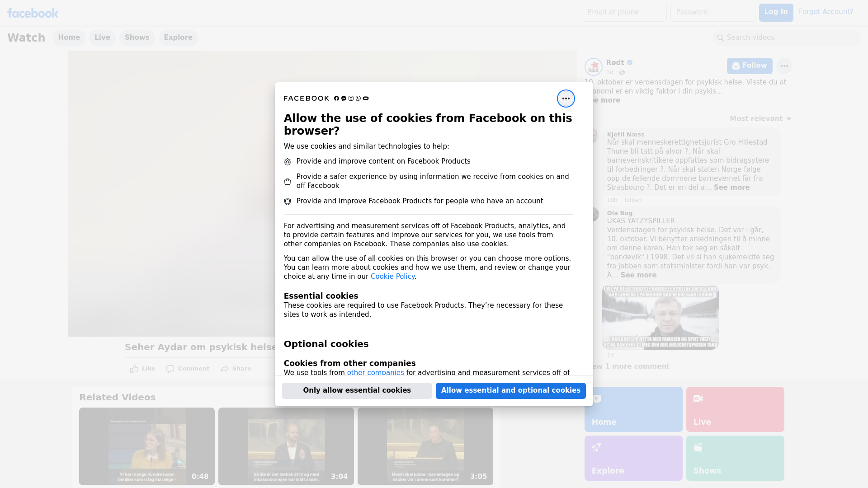Image resolution: width=868 pixels, height=488 pixels.
Task: Click Allow essential and optional cookies
Action: [x=510, y=391]
